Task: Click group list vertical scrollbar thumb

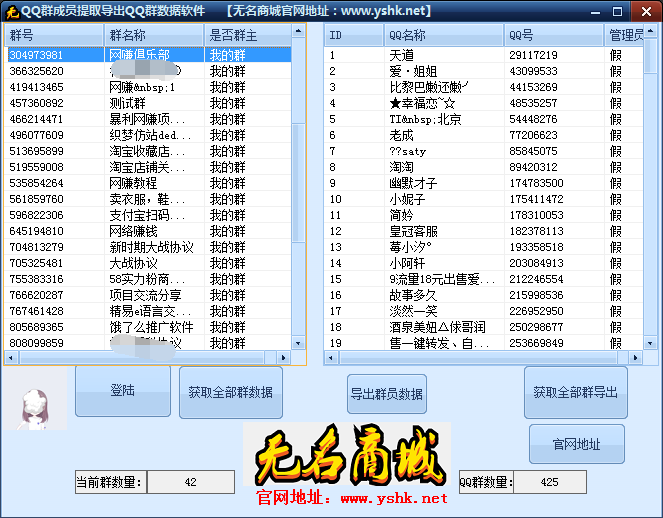Action: click(299, 183)
